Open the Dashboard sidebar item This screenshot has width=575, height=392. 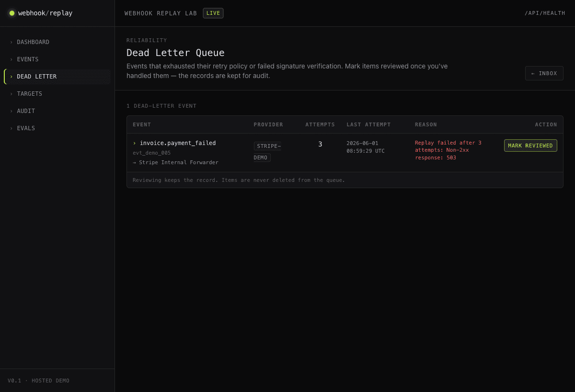pyautogui.click(x=57, y=42)
